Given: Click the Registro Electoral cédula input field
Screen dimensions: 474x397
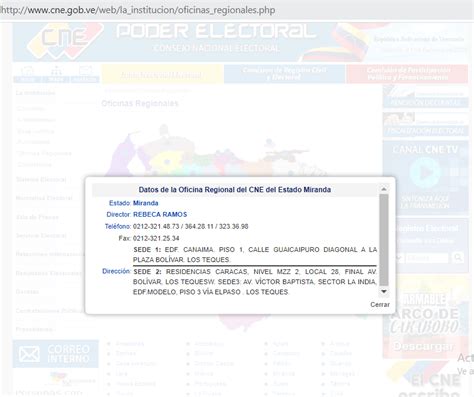Looking at the screenshot, I should (427, 258).
